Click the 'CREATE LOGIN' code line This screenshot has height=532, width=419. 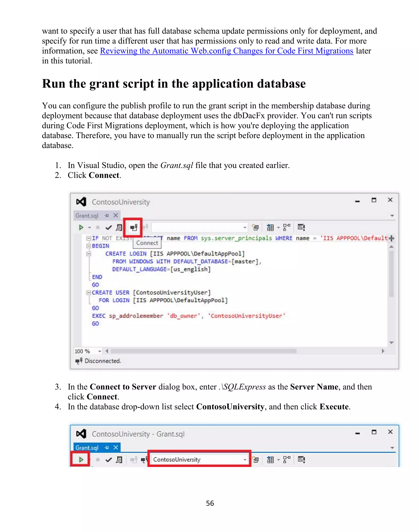175,253
